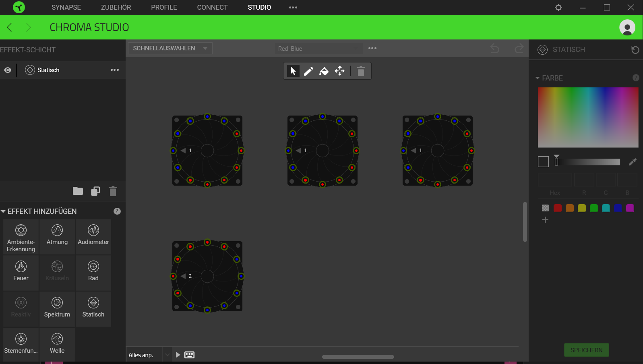Open user account avatar
The image size is (643, 364).
pos(627,27)
